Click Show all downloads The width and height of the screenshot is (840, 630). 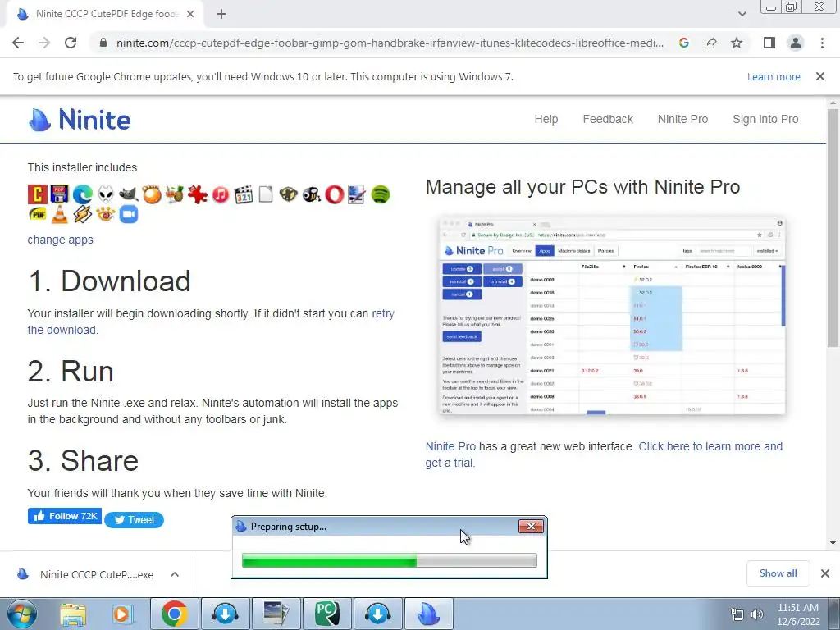pyautogui.click(x=778, y=573)
